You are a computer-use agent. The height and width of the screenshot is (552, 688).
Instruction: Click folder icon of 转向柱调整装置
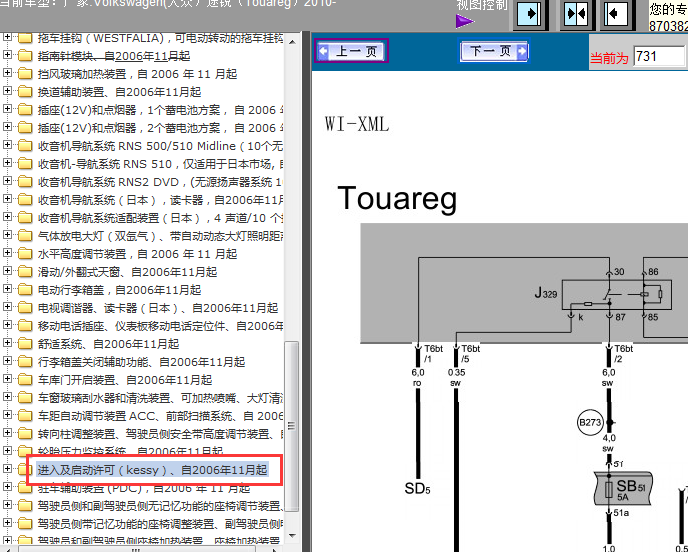coord(25,434)
